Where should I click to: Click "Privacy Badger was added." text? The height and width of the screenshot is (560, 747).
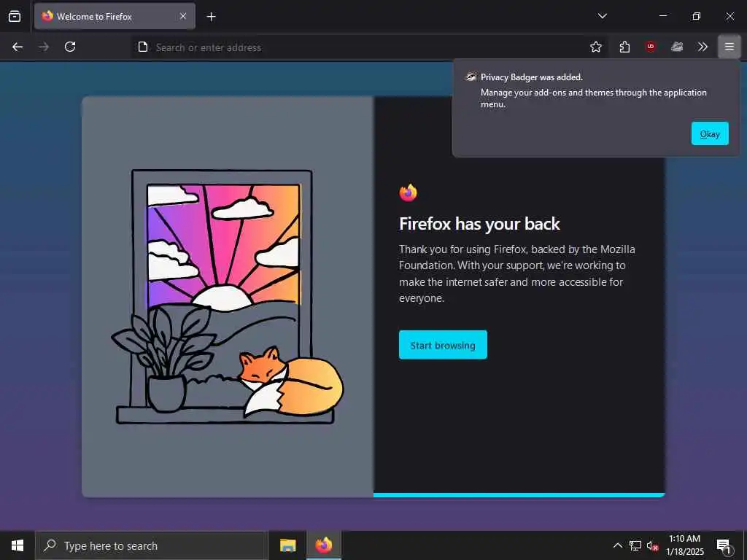[x=532, y=77]
